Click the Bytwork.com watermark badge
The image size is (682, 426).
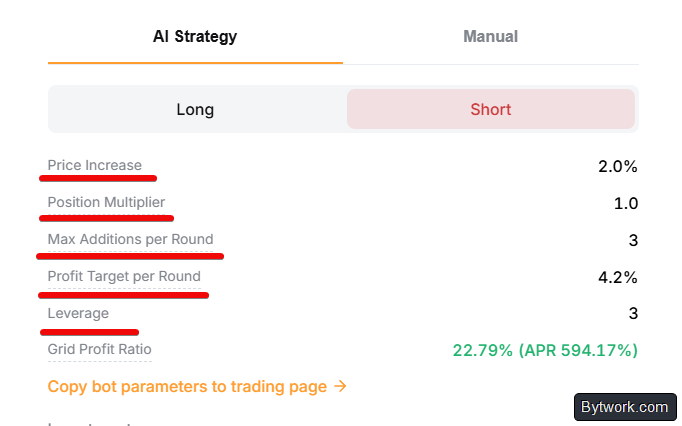[x=622, y=407]
